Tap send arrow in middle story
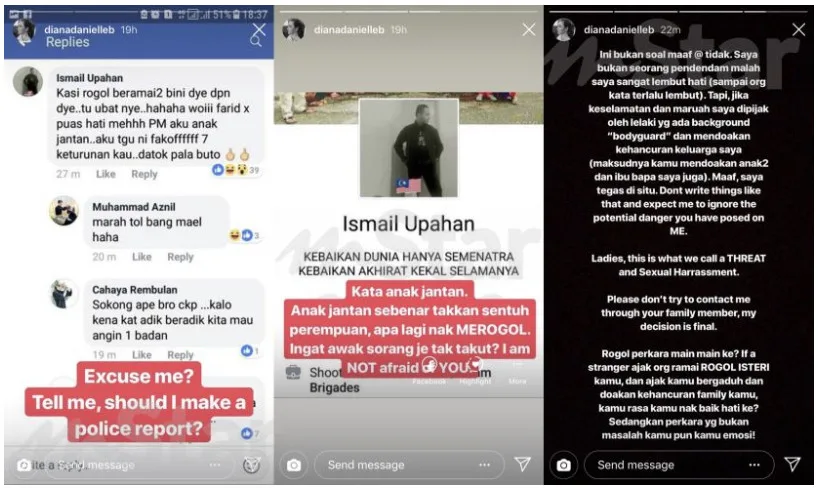 click(522, 464)
